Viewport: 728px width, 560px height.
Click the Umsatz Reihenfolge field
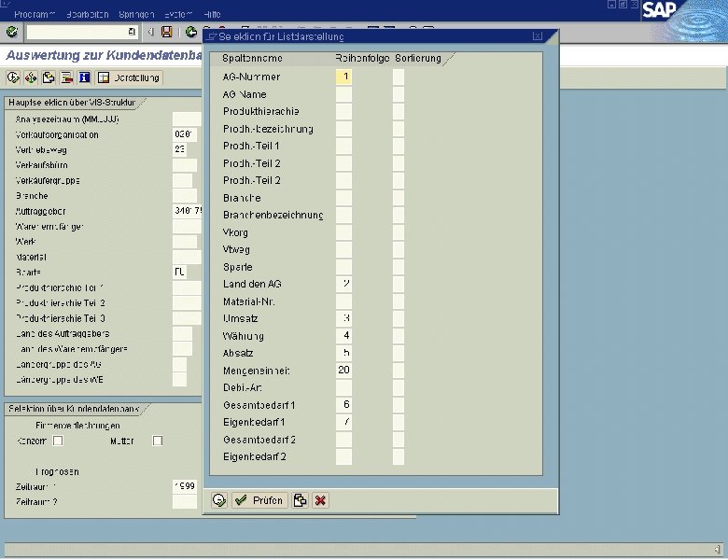click(343, 318)
